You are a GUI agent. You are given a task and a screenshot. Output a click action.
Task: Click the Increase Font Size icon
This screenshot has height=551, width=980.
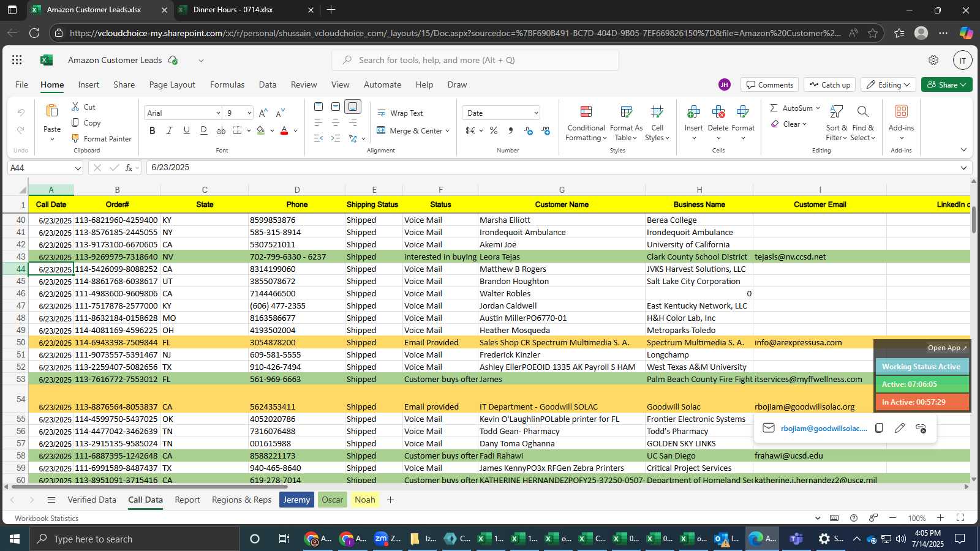click(263, 113)
